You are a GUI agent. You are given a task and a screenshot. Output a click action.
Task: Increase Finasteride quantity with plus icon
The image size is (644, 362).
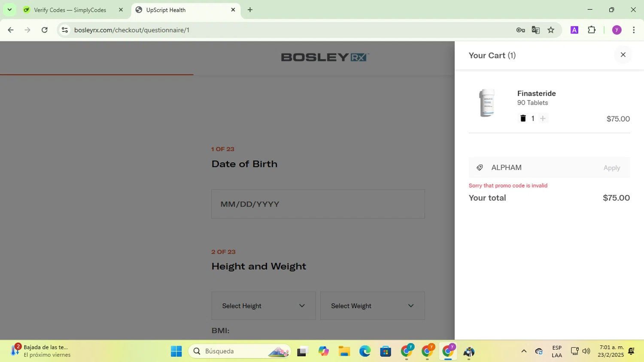(543, 119)
